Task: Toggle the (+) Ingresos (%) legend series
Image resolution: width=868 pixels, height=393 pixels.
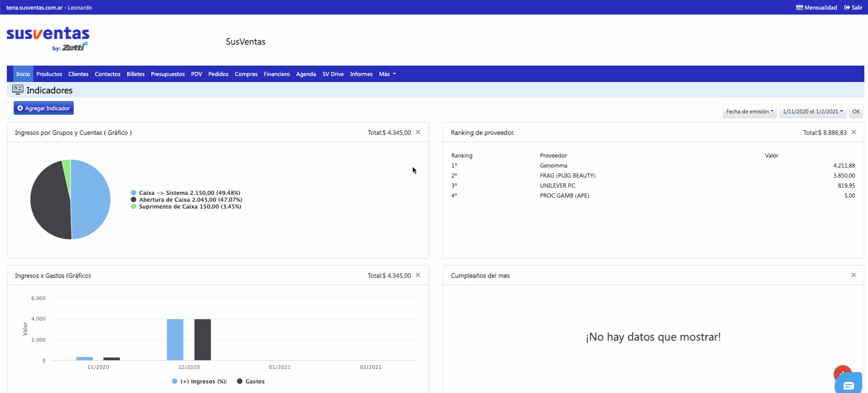Action: (x=200, y=381)
